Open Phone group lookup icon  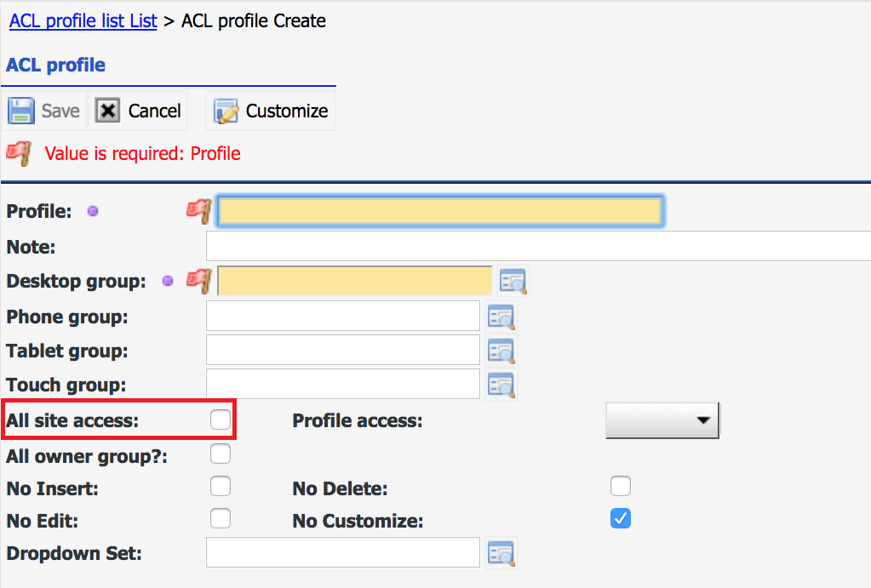pyautogui.click(x=501, y=317)
